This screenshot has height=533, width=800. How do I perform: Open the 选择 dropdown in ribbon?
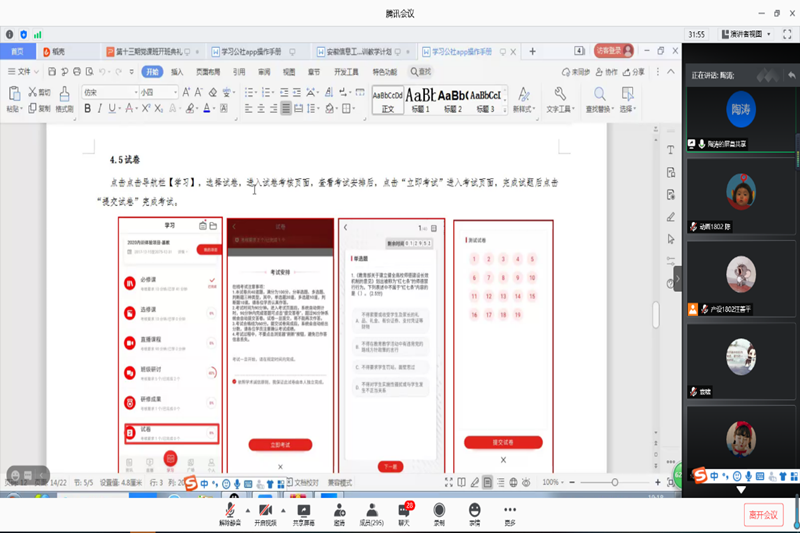[628, 99]
